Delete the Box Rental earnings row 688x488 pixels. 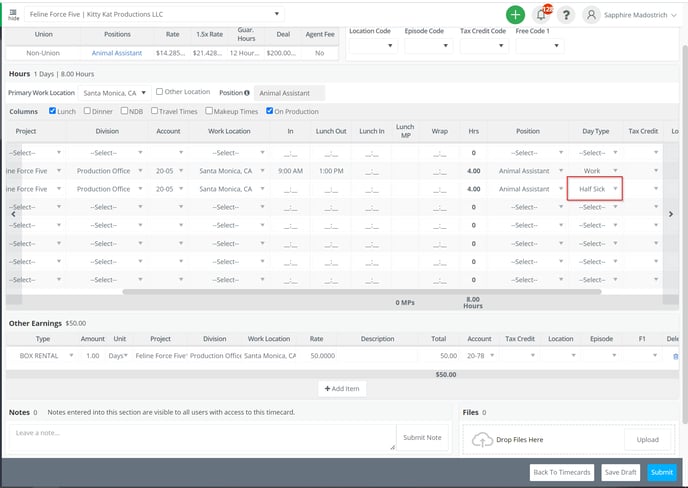point(675,356)
